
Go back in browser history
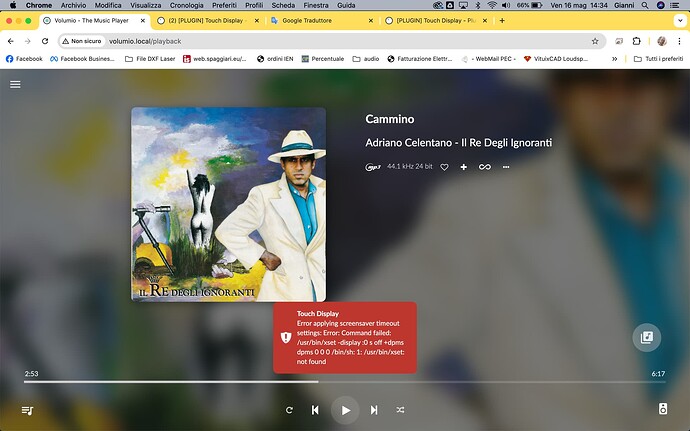11,41
